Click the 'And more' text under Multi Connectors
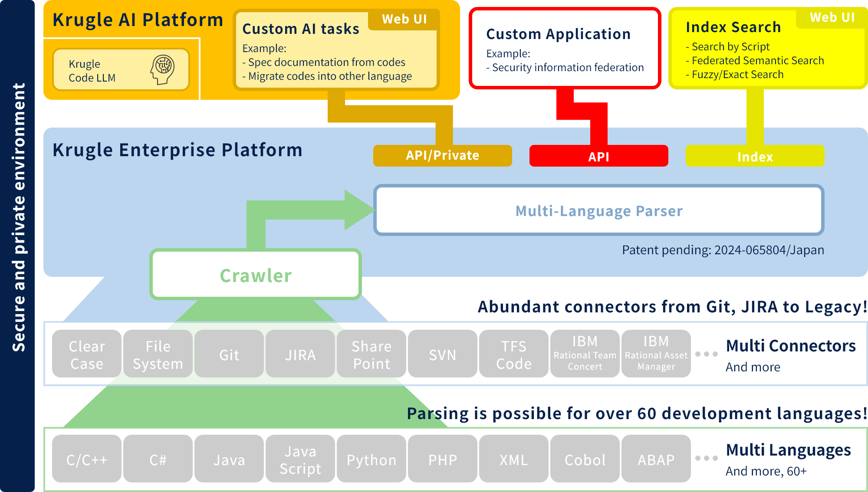 753,367
